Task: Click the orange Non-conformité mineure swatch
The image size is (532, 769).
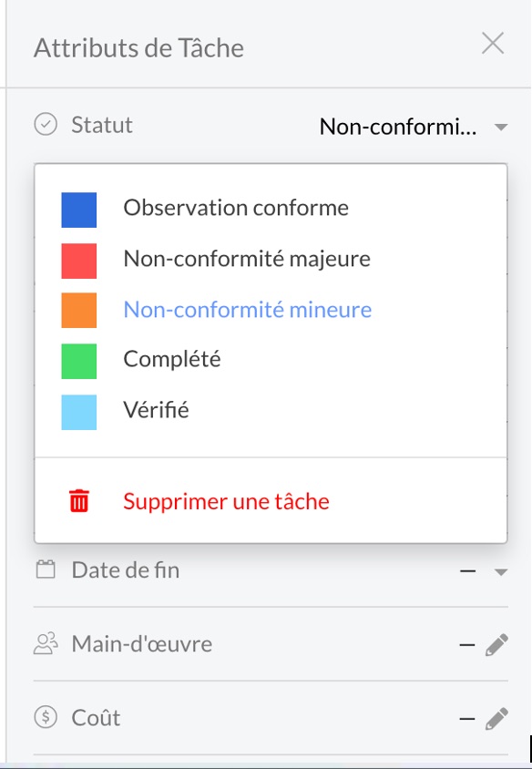Action: point(79,311)
